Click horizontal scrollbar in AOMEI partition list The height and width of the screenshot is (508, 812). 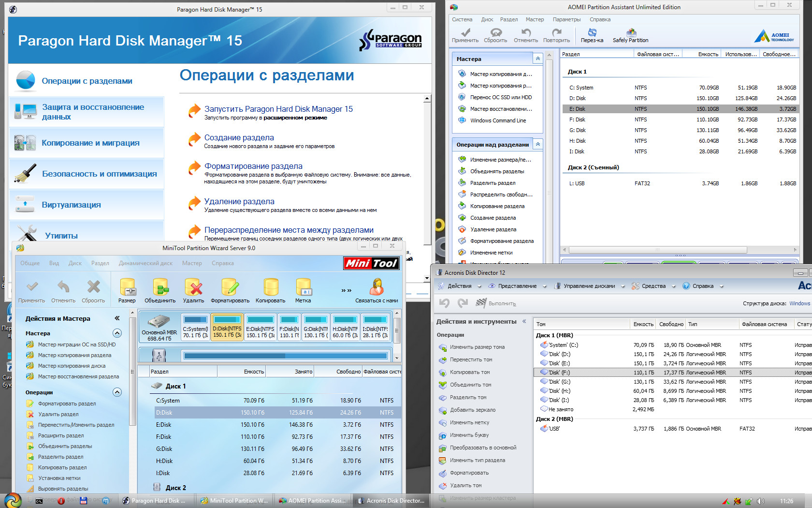point(657,250)
